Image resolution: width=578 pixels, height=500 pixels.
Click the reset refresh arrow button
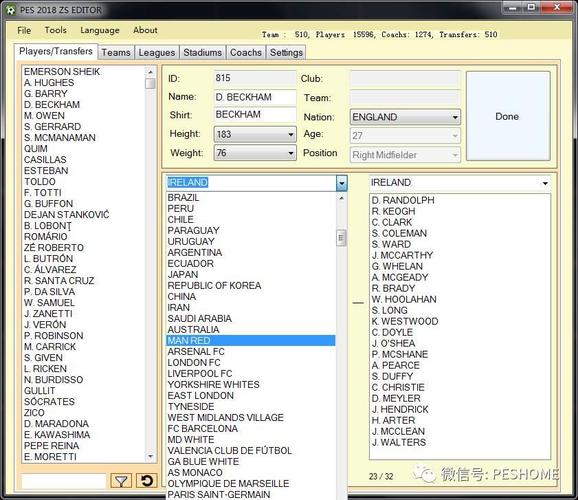coord(146,480)
